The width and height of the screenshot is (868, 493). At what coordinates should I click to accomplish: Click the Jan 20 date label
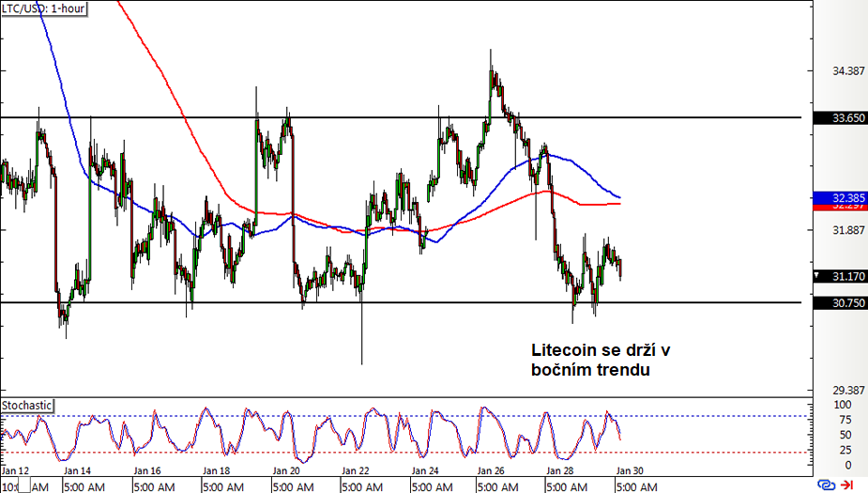[x=286, y=470]
